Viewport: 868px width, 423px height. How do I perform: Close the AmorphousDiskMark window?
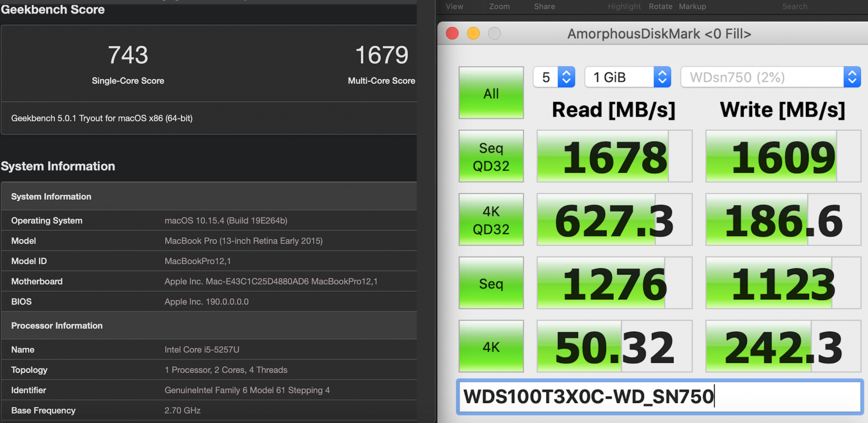452,33
